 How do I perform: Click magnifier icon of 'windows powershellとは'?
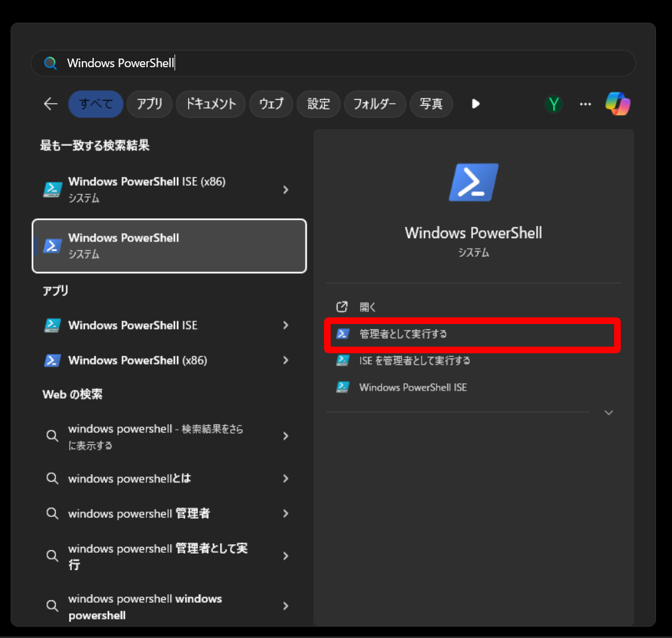tap(53, 478)
